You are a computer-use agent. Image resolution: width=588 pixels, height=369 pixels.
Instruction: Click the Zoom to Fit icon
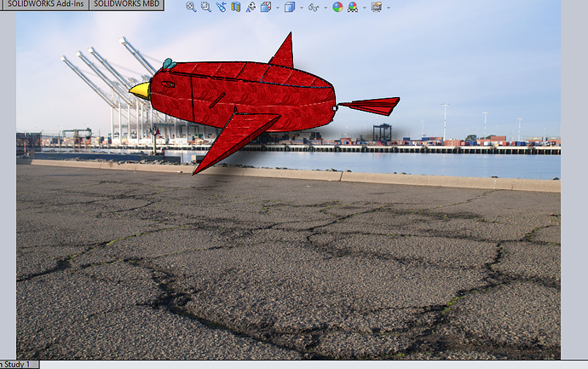pyautogui.click(x=191, y=7)
